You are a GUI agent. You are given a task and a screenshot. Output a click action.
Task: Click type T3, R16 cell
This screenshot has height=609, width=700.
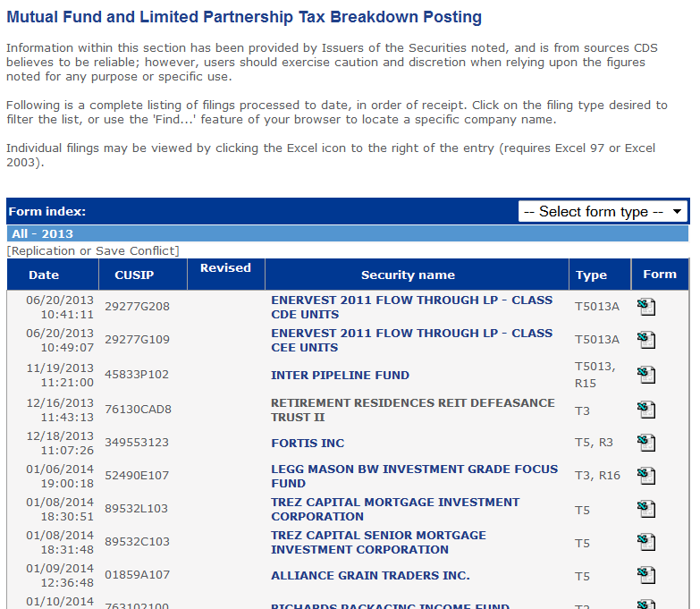pos(597,475)
